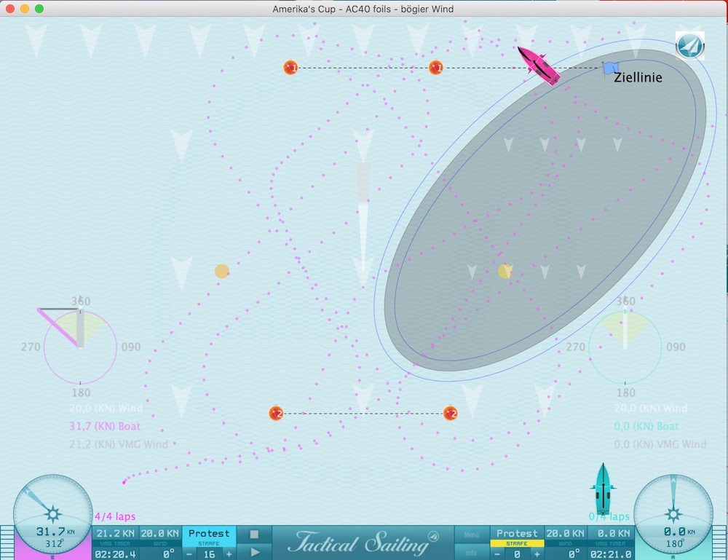Click the VMG timer showing 02:20.4
This screenshot has height=560, width=728.
115,553
